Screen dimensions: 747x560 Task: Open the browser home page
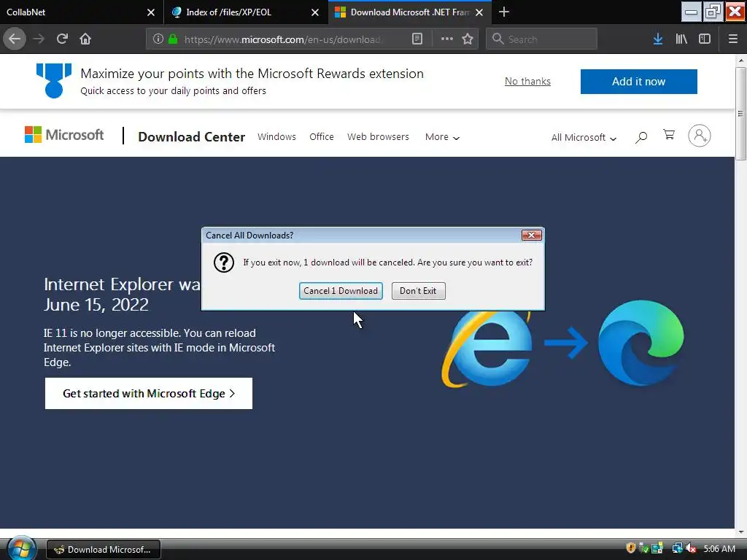click(x=85, y=39)
